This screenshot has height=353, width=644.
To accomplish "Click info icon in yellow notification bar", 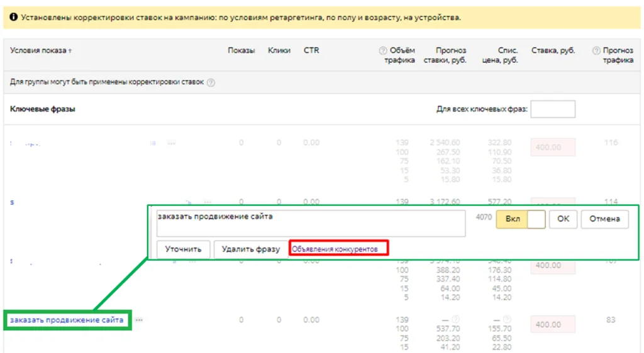I will 13,18.
